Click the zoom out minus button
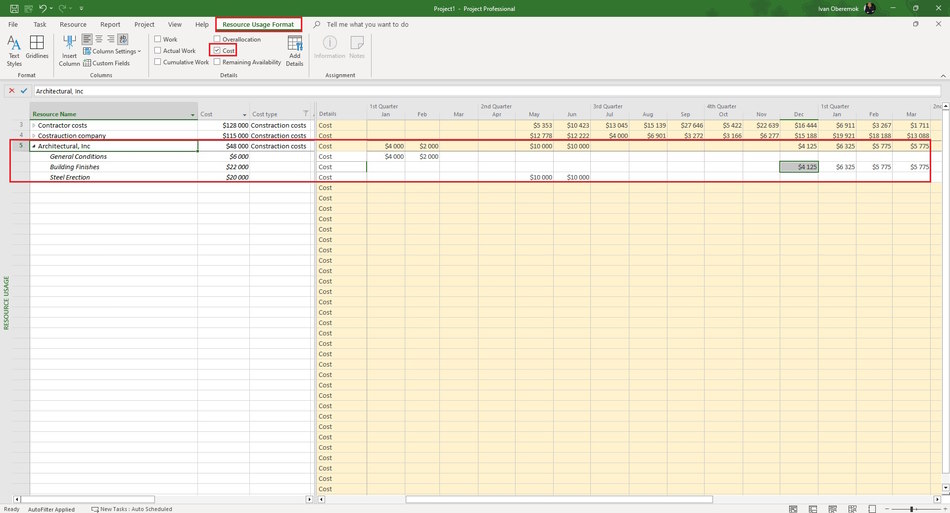The height and width of the screenshot is (513, 950). click(887, 509)
